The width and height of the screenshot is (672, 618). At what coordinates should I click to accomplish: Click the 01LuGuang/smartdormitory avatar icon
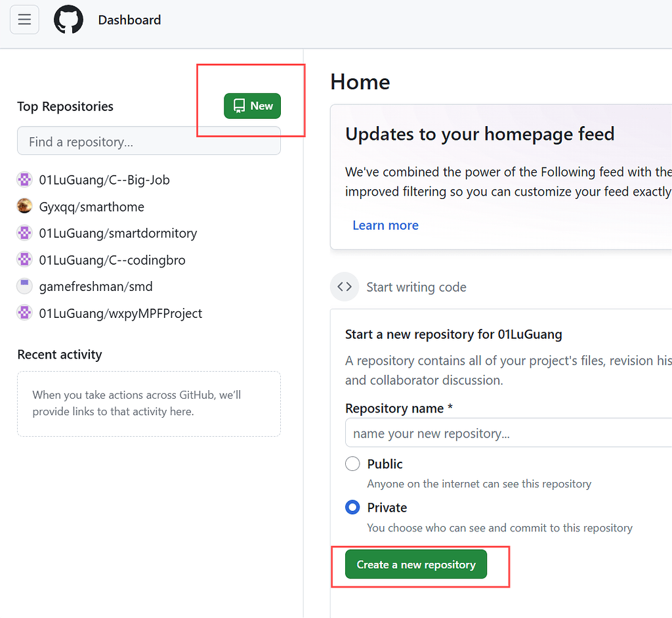(x=24, y=232)
